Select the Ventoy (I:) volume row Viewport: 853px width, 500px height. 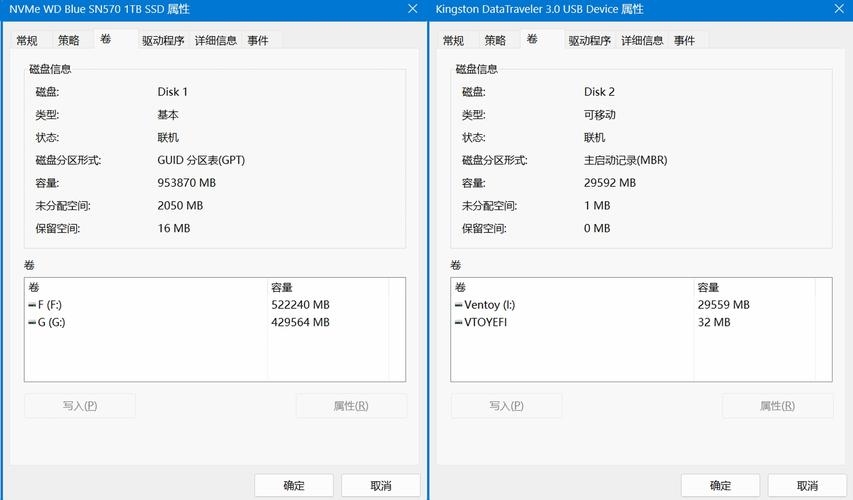click(x=641, y=305)
